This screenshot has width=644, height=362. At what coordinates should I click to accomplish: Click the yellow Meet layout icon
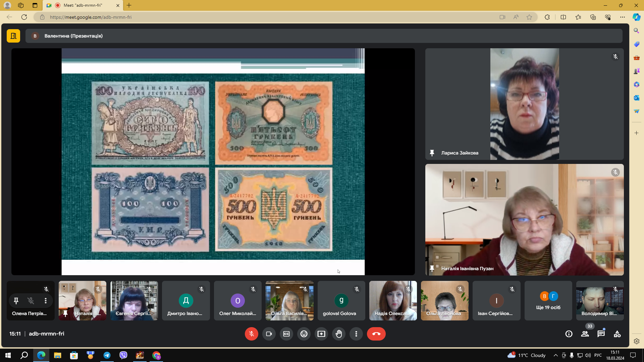13,36
